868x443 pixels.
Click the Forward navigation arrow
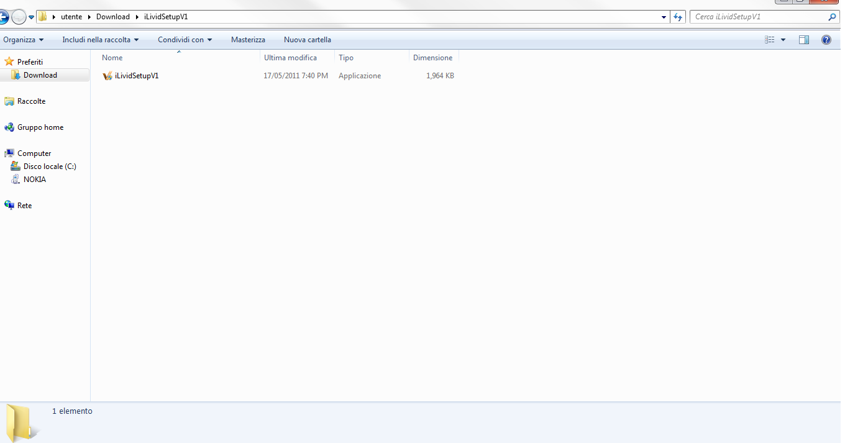coord(19,17)
